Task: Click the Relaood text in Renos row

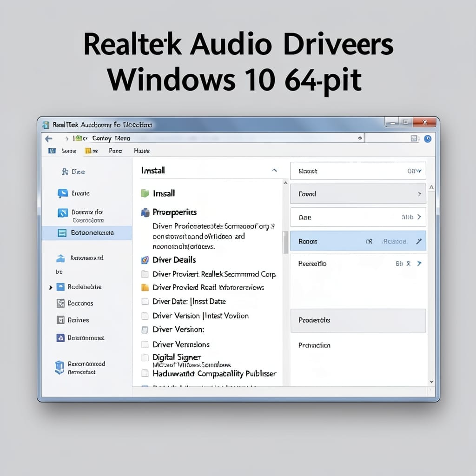Action: tap(394, 242)
